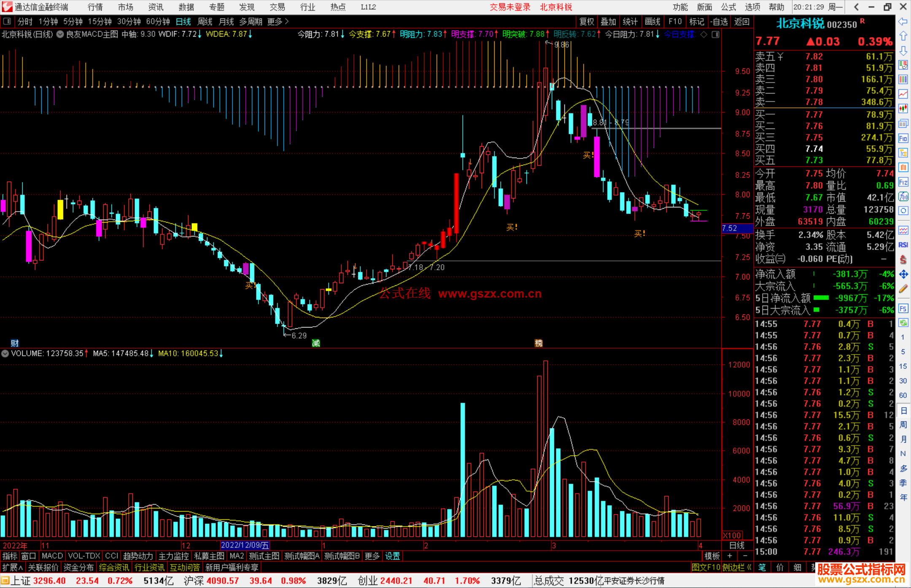Click the list-with-checkmark icon in sidebar
This screenshot has height=588, width=911.
tap(903, 65)
